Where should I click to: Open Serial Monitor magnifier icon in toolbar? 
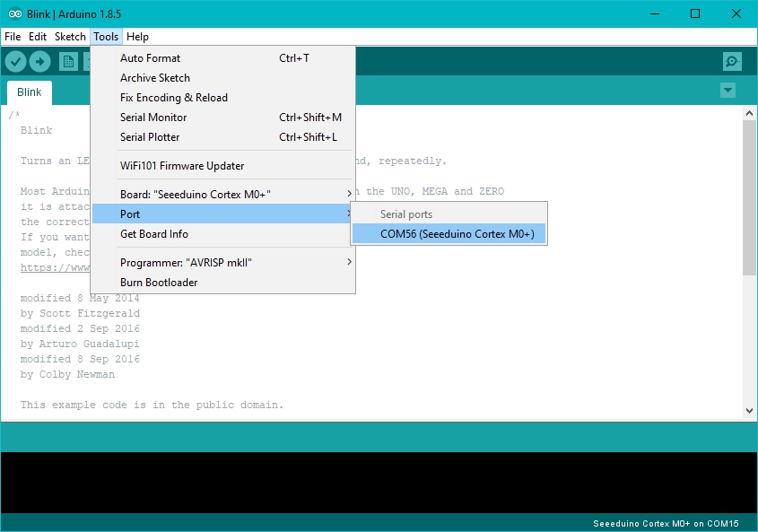pyautogui.click(x=733, y=61)
